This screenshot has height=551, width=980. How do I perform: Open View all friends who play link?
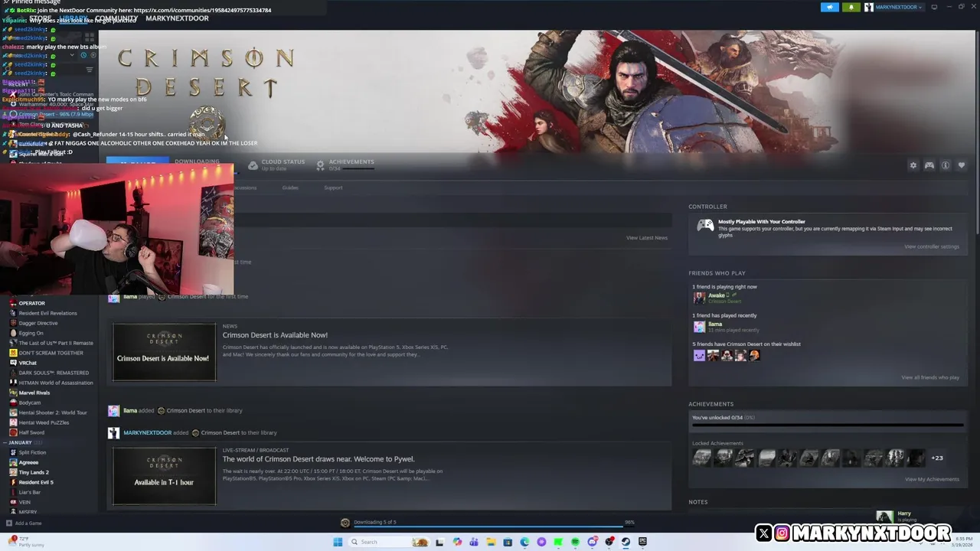929,377
